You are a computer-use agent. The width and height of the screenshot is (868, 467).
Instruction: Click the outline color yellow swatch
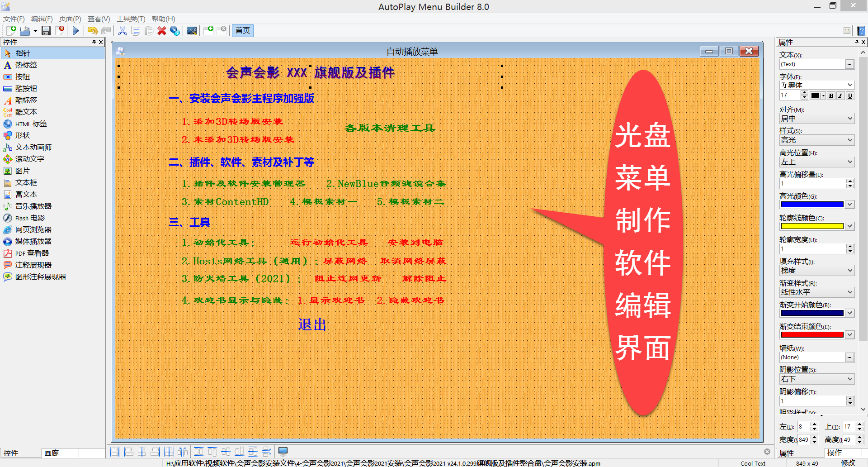pos(812,226)
